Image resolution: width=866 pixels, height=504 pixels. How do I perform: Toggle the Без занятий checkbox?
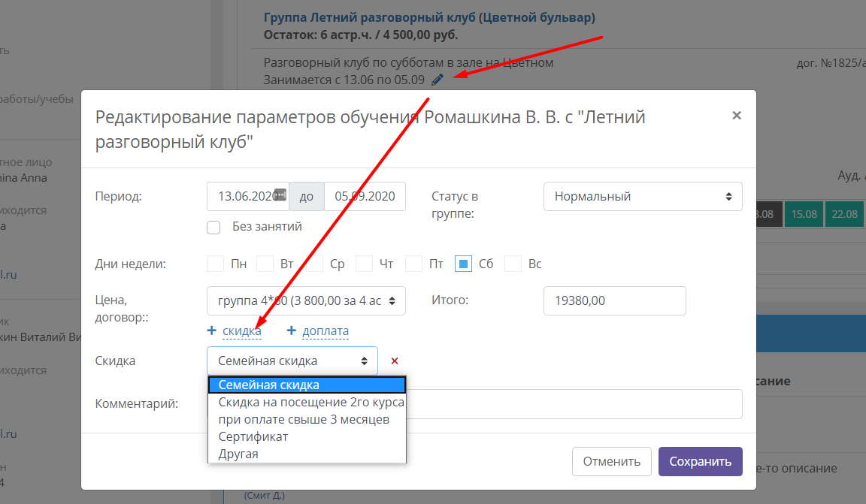click(x=213, y=228)
